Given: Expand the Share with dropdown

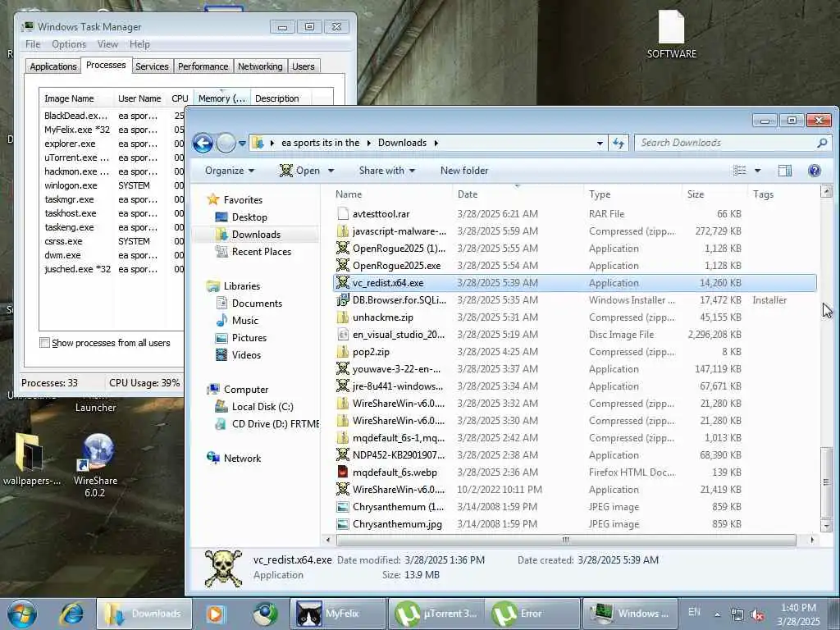Looking at the screenshot, I should [387, 171].
